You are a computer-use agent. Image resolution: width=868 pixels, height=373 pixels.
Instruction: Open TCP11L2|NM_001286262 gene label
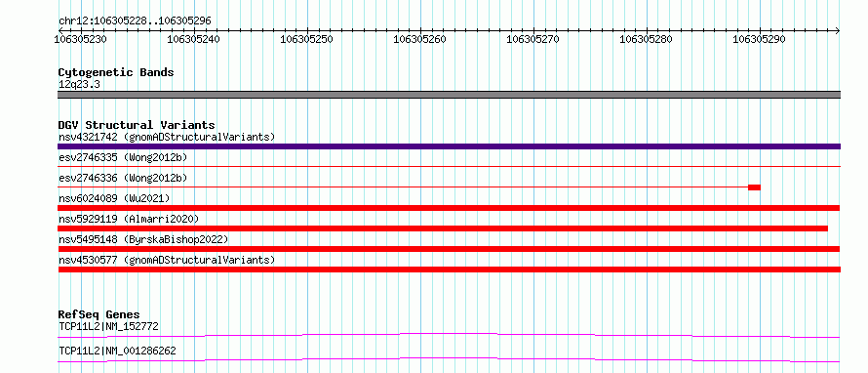click(x=117, y=352)
